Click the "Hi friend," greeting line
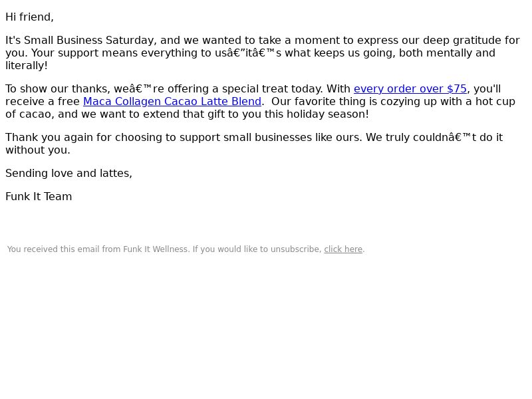Viewport: 532px width, 399px height. (29, 17)
